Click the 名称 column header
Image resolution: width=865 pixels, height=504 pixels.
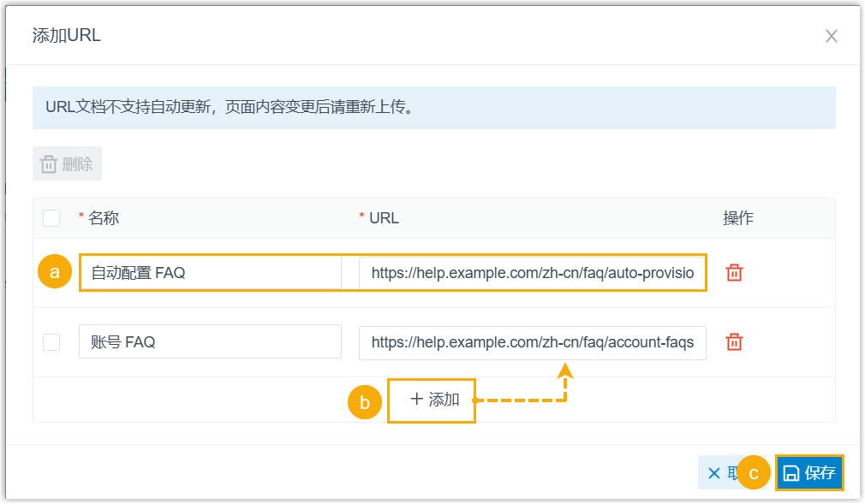point(103,218)
